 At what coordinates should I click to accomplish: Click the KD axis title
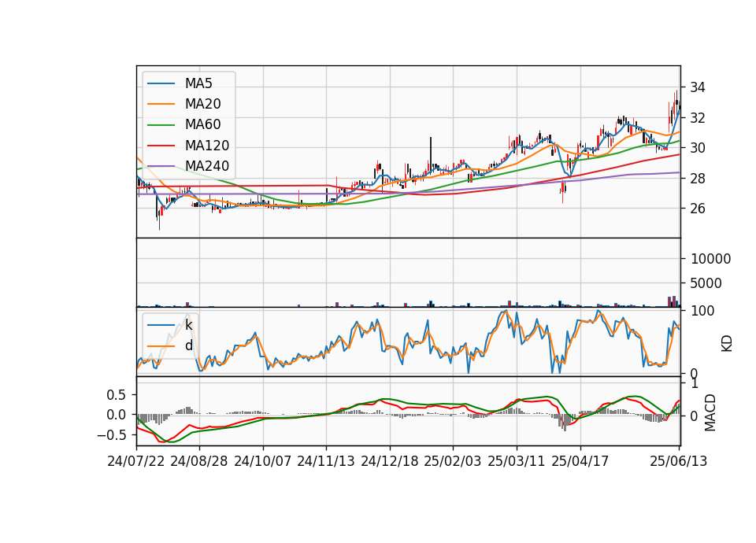(727, 344)
